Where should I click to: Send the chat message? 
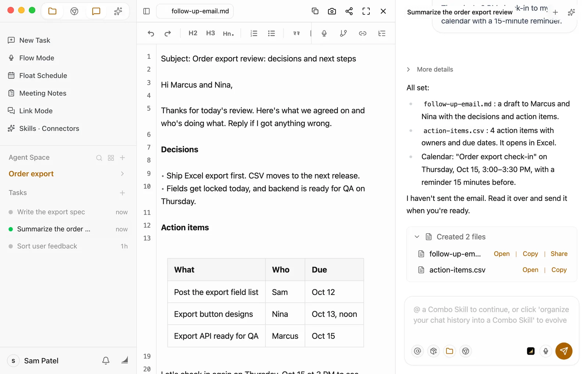[564, 351]
